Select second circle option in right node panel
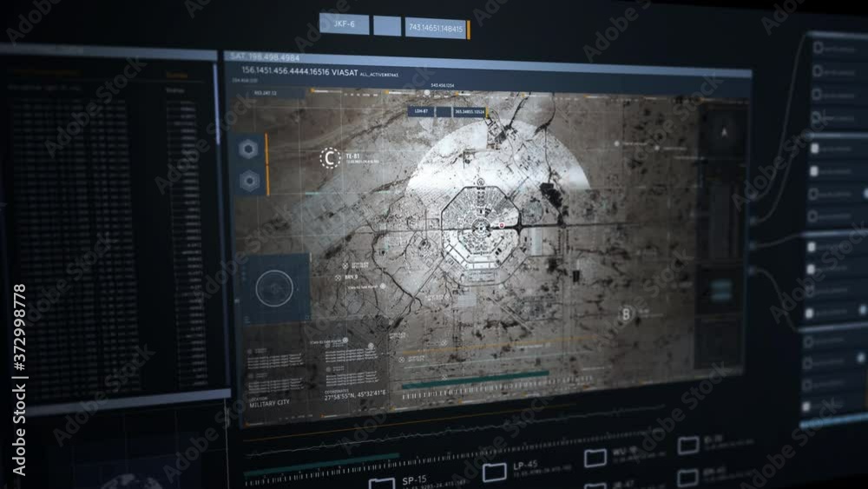 point(817,71)
